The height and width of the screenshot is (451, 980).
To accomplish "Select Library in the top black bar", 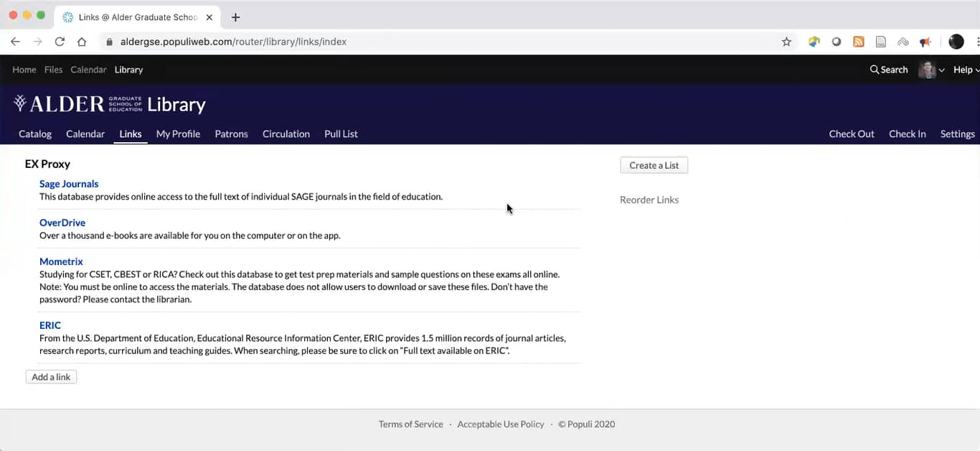I will 128,70.
